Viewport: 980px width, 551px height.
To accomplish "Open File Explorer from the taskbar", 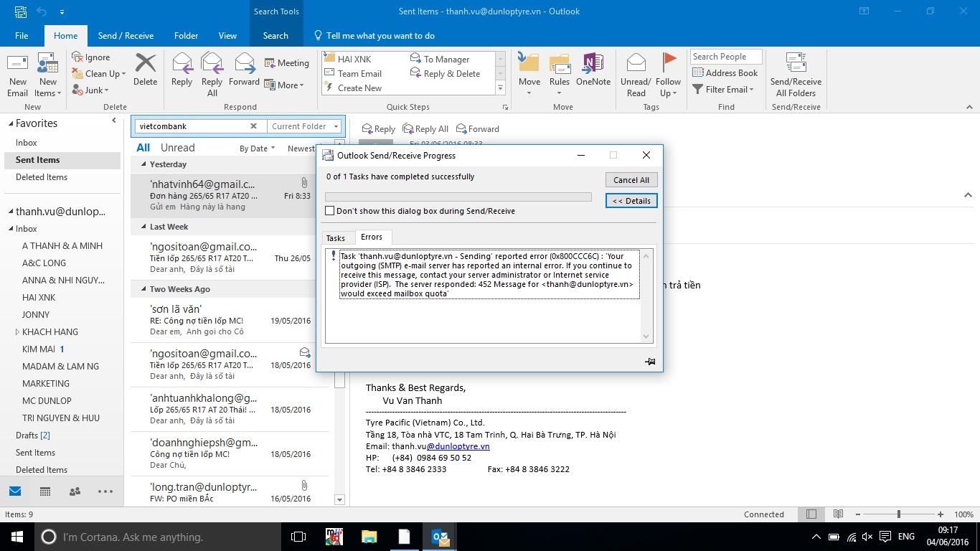I will tap(369, 537).
